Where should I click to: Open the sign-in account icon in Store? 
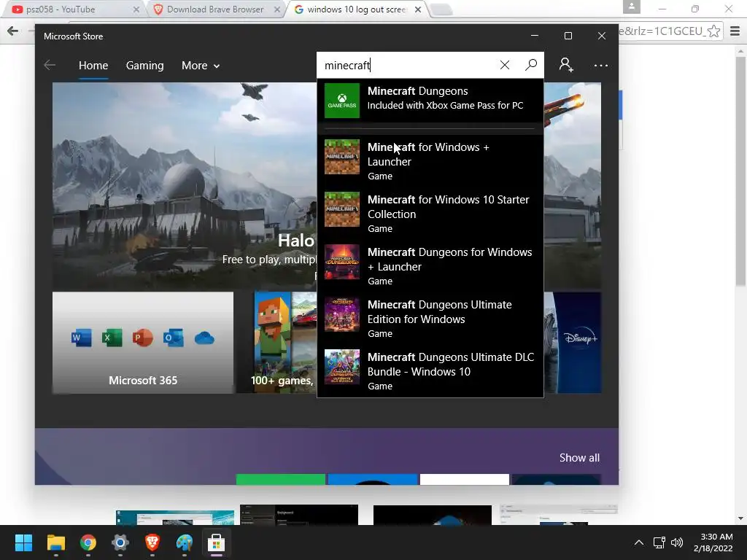click(566, 65)
